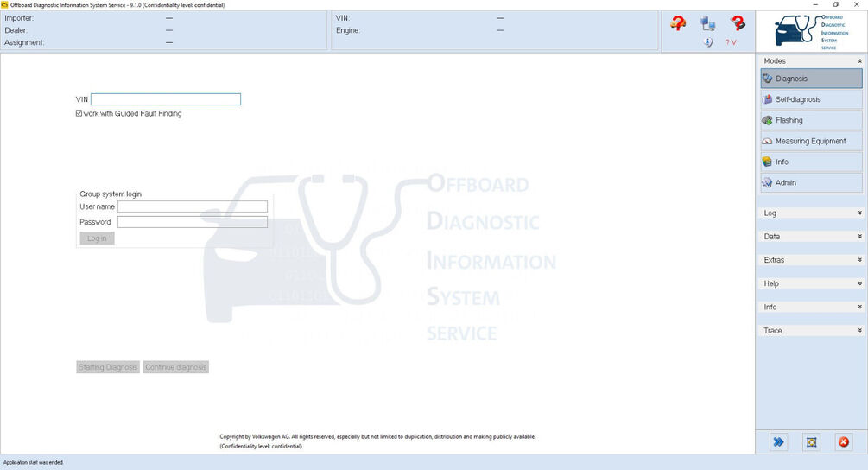Click the blue double-arrow forward icon

pyautogui.click(x=779, y=441)
